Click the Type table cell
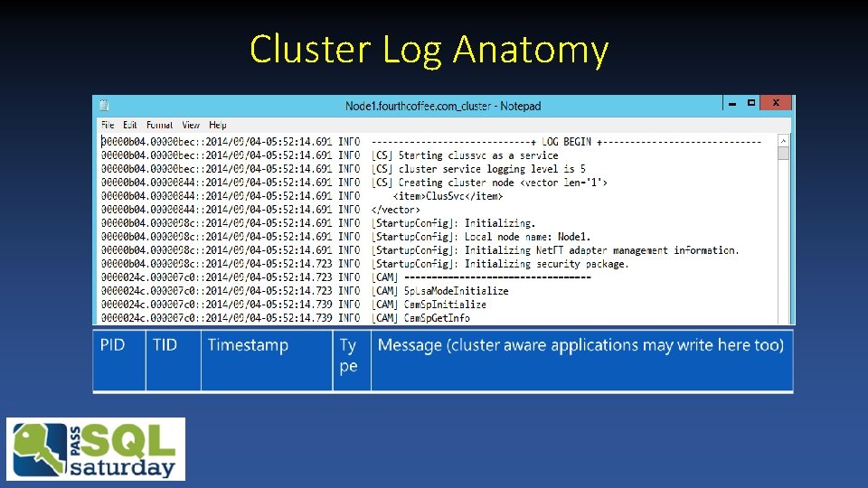Viewport: 868px width, 488px height. 352,361
